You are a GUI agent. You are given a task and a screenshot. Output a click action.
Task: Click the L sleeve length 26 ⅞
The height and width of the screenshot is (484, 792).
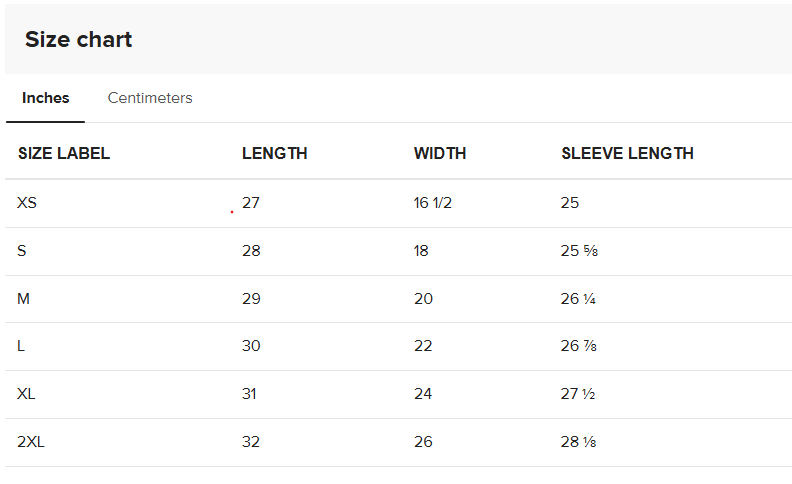click(578, 346)
